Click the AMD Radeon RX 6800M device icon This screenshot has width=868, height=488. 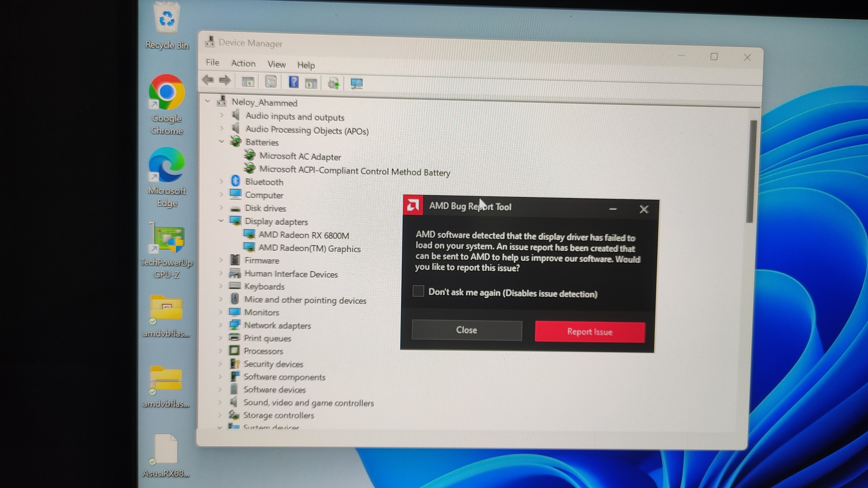click(x=249, y=234)
